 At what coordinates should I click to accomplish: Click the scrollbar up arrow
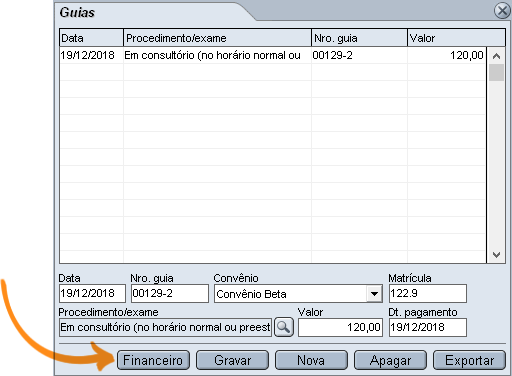[x=496, y=56]
